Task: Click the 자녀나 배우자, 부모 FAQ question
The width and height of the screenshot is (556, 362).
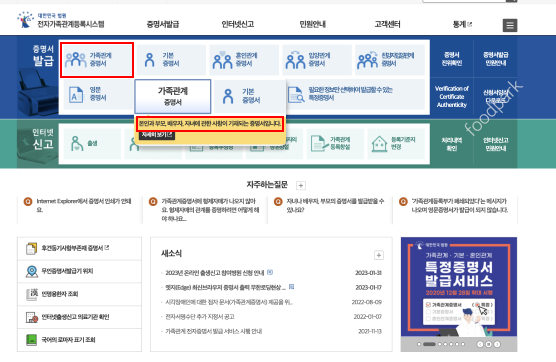Action: (335, 205)
